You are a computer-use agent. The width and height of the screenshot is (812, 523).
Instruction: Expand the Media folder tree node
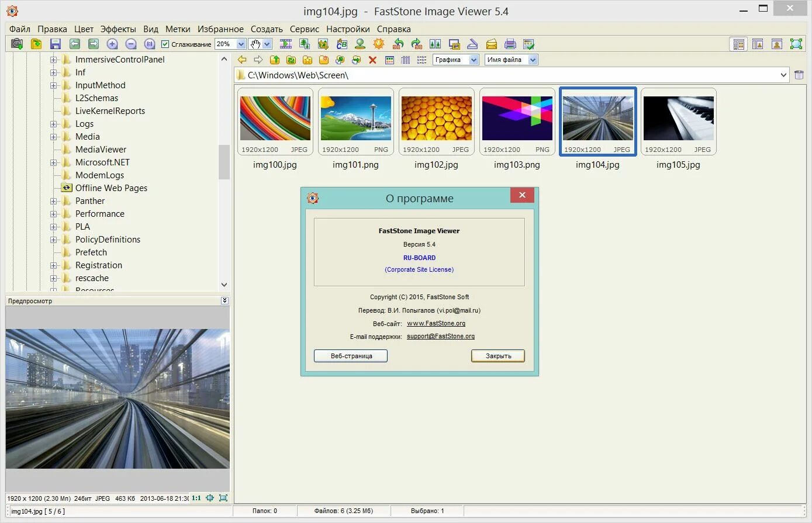click(53, 137)
